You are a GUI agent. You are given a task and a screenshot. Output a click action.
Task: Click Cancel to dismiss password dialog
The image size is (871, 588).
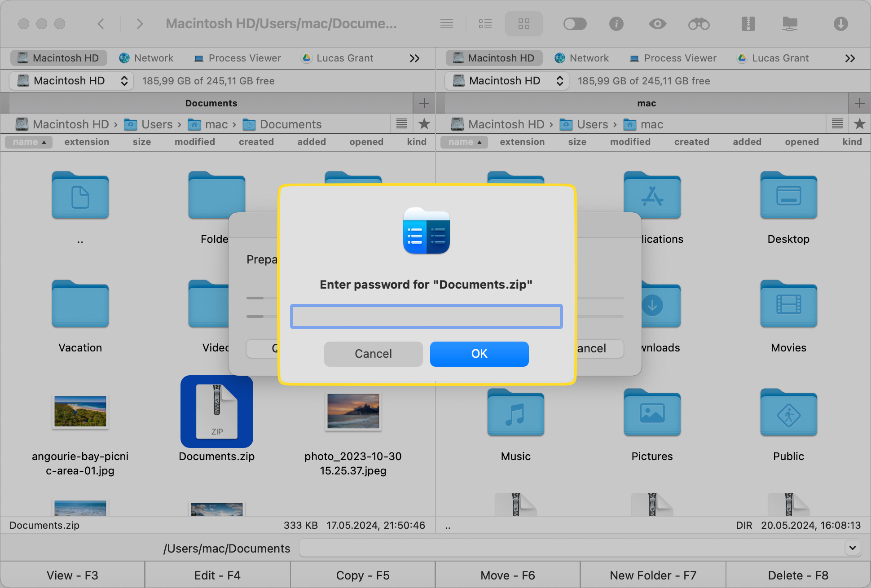[373, 354]
